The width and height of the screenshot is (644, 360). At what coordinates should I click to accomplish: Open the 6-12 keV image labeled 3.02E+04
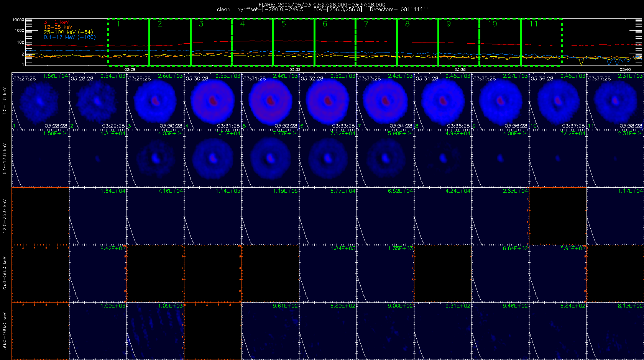(558, 159)
